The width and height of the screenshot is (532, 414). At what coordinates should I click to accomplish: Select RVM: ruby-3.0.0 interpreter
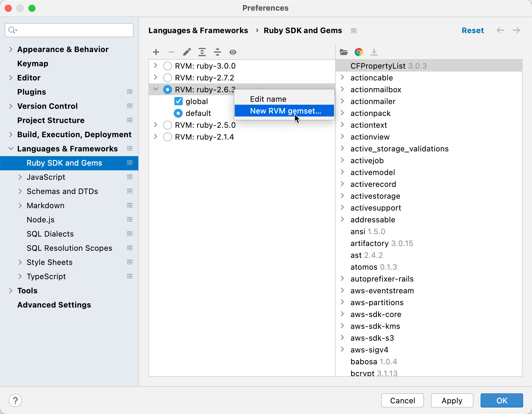point(167,66)
